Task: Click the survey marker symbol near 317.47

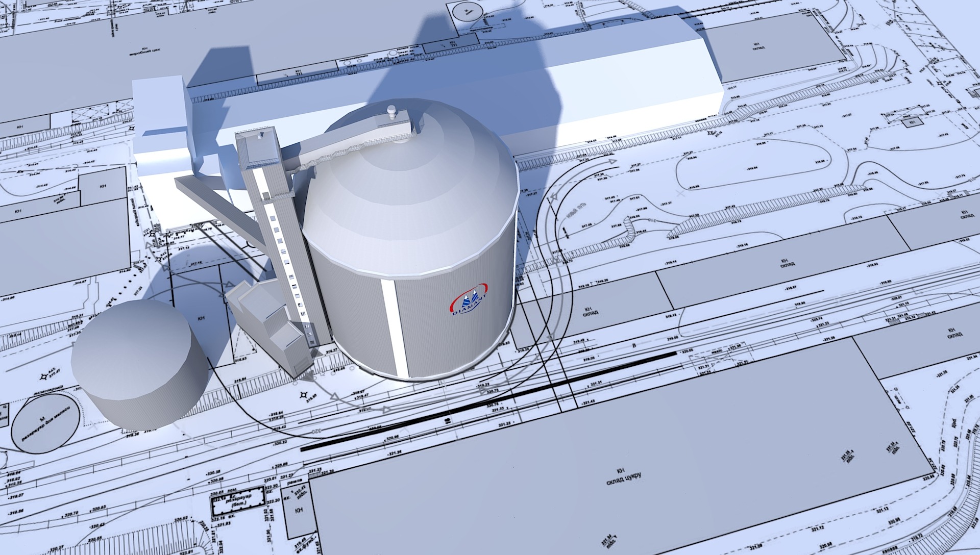Action: pyautogui.click(x=43, y=377)
